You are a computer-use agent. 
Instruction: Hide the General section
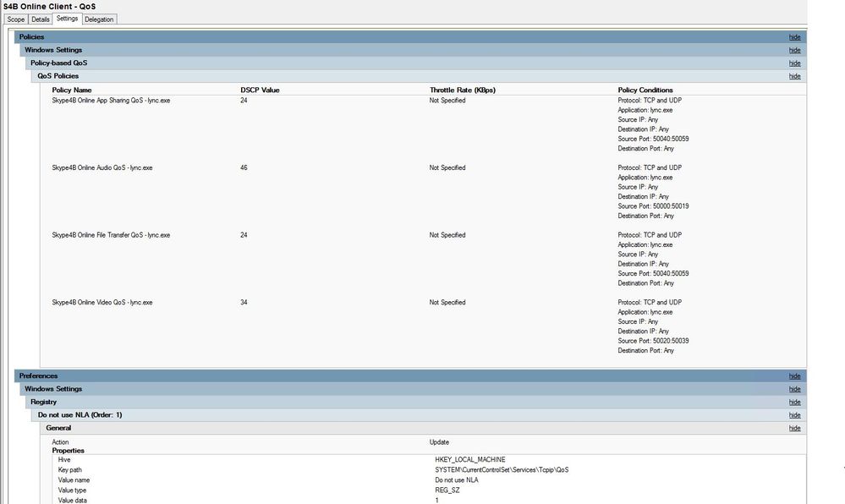794,428
